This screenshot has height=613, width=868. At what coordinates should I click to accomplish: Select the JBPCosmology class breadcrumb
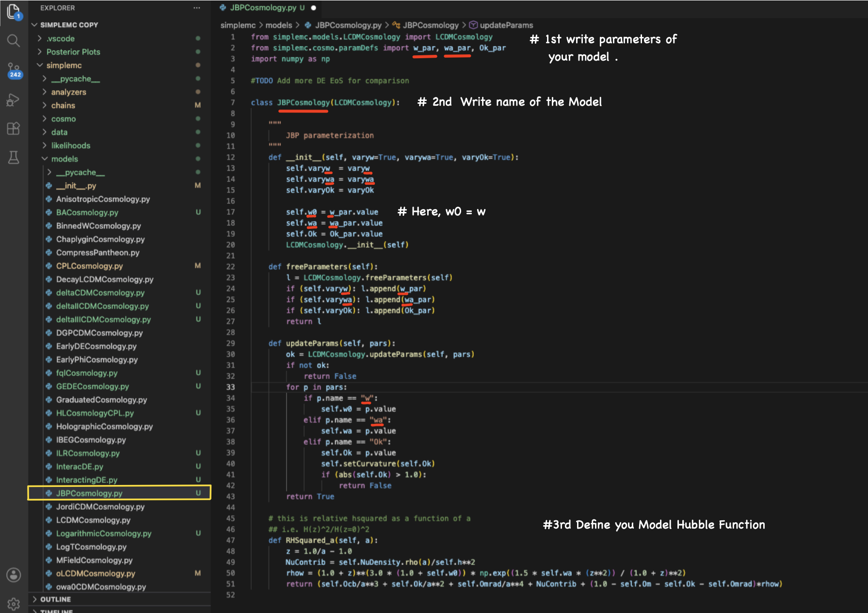click(x=426, y=25)
